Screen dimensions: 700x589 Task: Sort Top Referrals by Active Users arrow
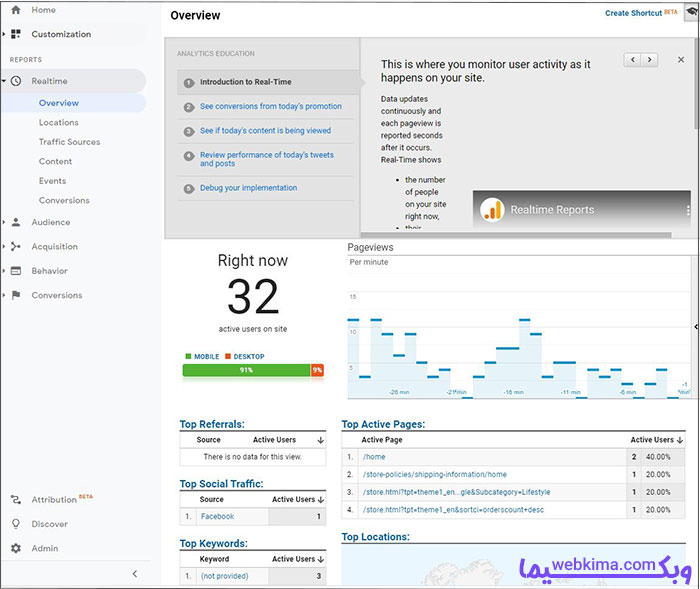[x=321, y=440]
